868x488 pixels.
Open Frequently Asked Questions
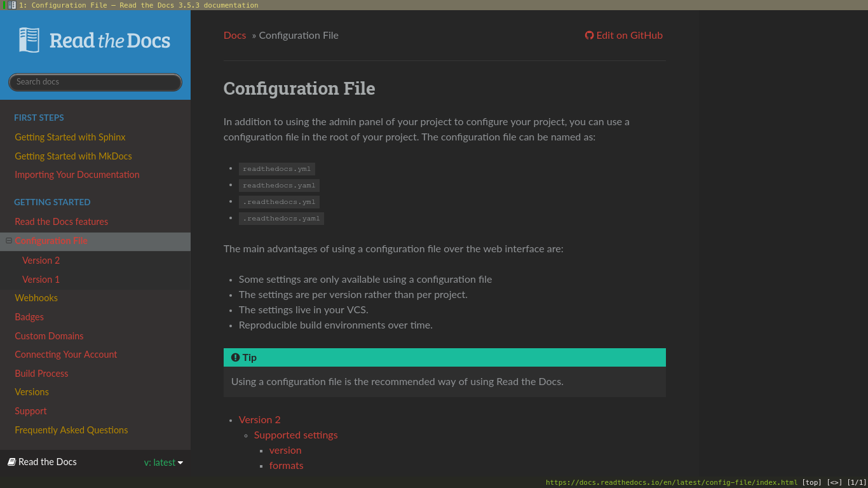point(71,430)
